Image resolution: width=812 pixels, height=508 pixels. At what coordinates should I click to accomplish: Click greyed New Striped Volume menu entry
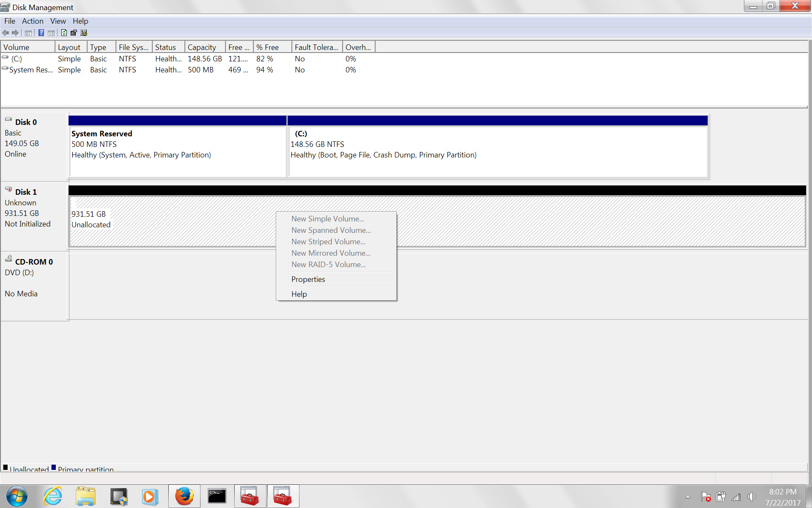coord(336,242)
